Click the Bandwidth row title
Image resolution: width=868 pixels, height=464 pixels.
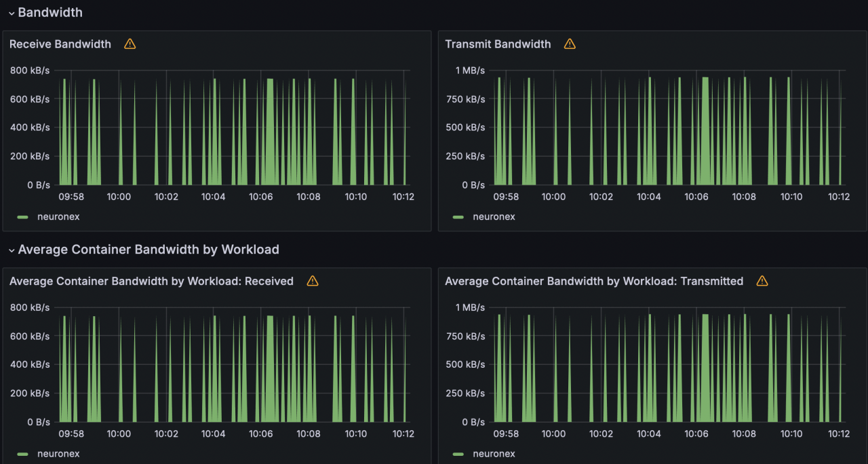[50, 12]
